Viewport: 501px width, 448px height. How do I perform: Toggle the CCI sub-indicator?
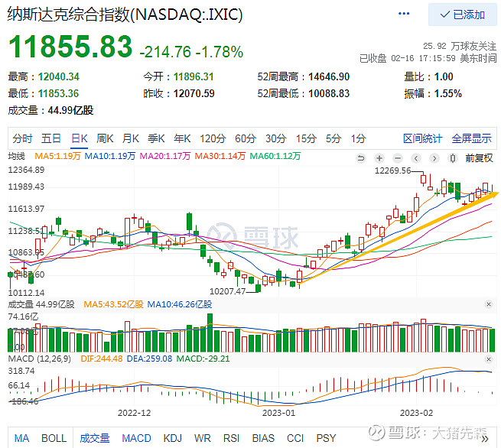(x=295, y=438)
